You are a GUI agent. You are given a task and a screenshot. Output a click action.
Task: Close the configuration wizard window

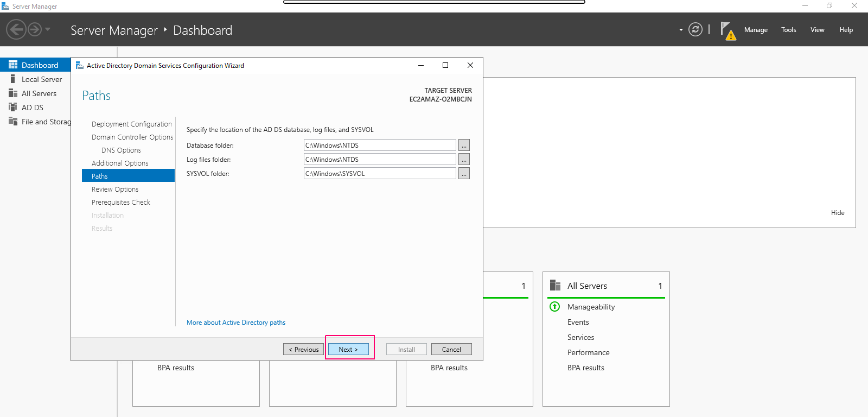(x=470, y=65)
